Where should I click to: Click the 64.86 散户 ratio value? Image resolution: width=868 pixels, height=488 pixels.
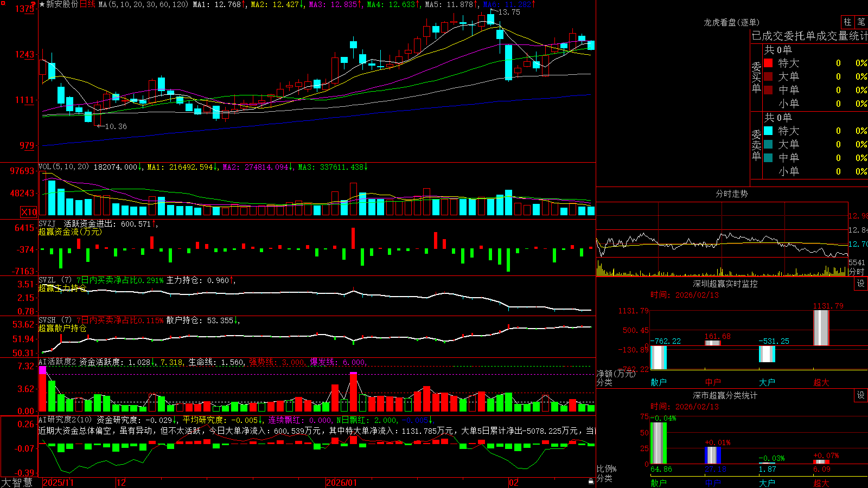(x=661, y=469)
